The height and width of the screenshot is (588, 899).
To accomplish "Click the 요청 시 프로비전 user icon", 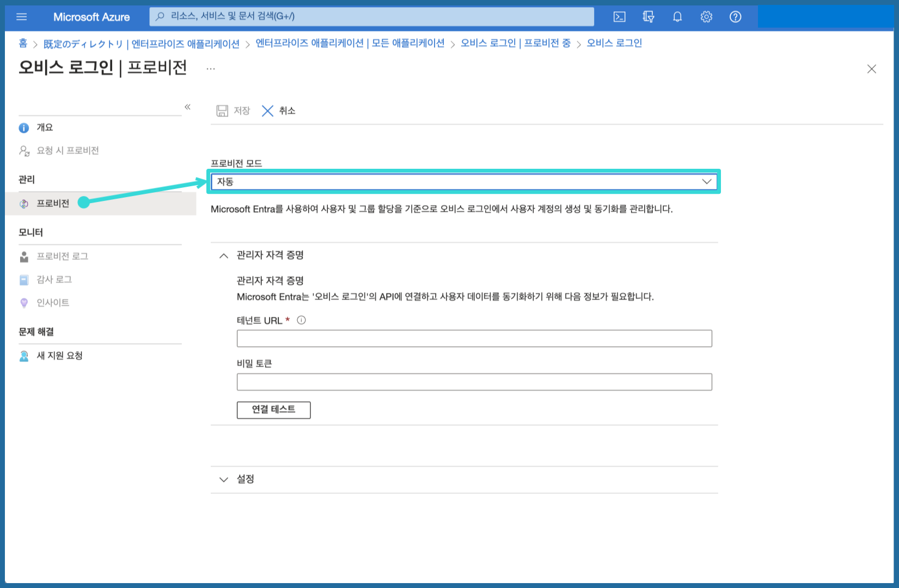I will pyautogui.click(x=24, y=151).
